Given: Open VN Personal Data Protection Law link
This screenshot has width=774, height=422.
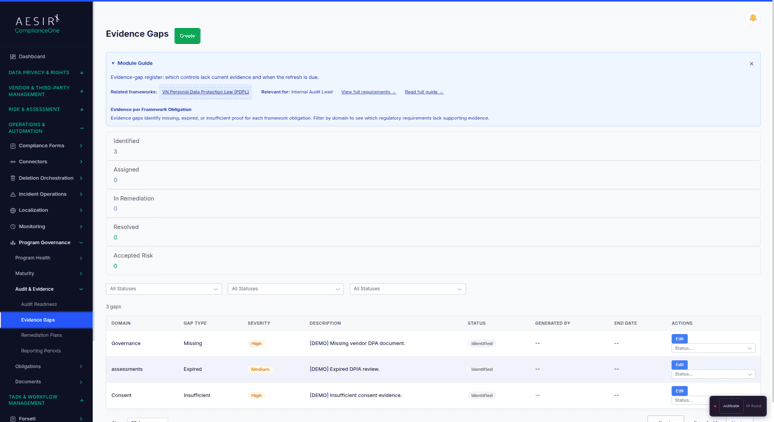Looking at the screenshot, I should click(x=205, y=92).
